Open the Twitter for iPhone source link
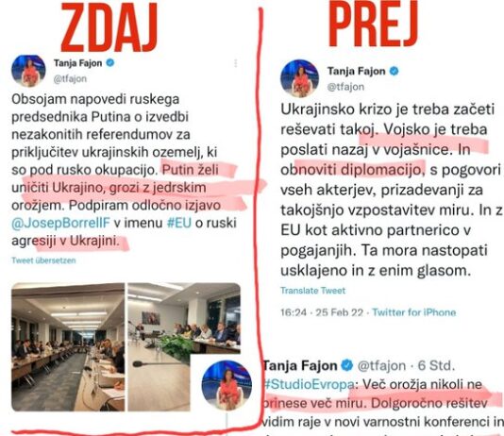504x436 pixels. (414, 312)
